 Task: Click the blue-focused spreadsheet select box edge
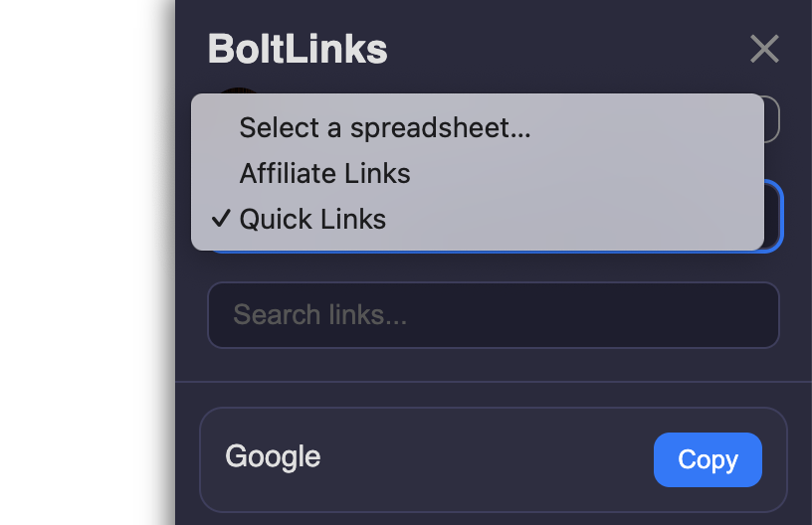pyautogui.click(x=774, y=216)
